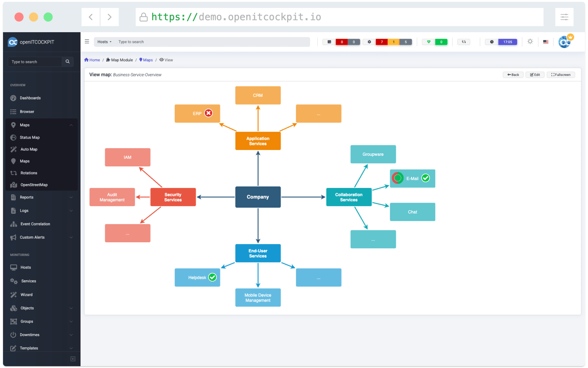The height and width of the screenshot is (368, 588).
Task: Click the ERP critical status icon
Action: click(209, 113)
